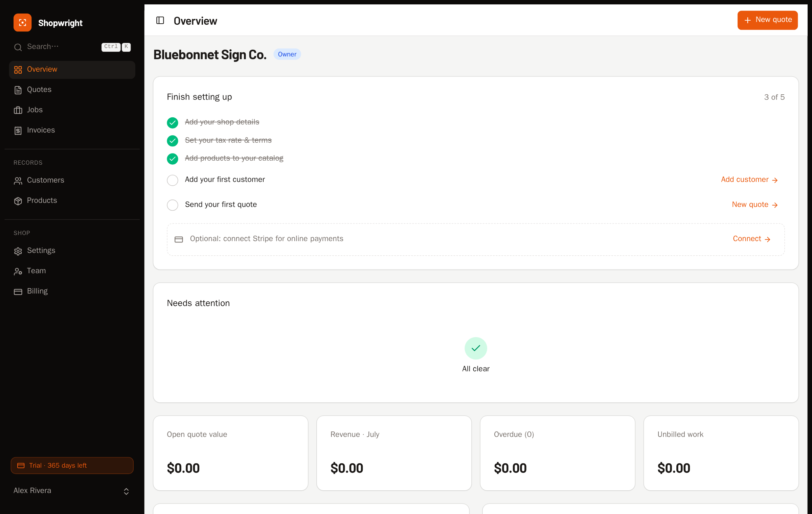
Task: Open Jobs from the sidebar
Action: [72, 110]
